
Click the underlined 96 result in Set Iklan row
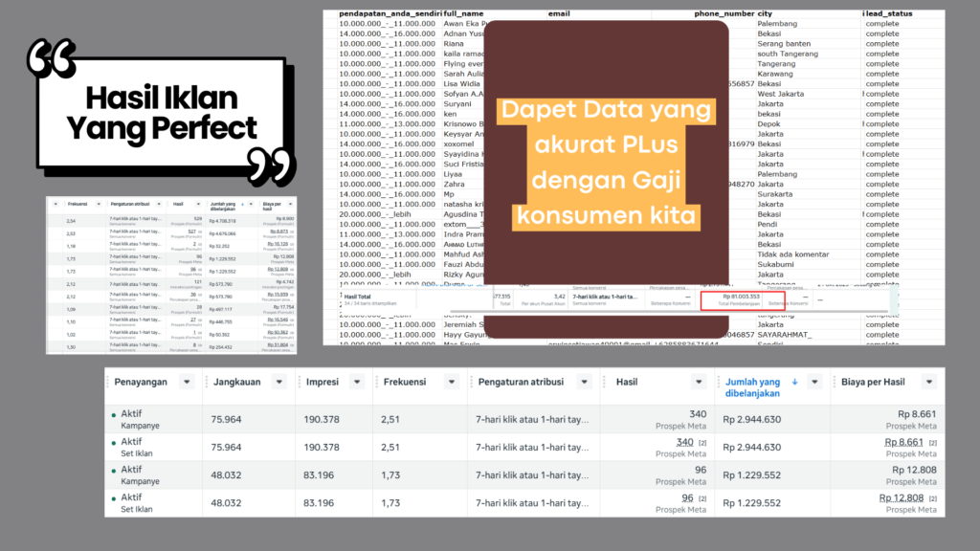pyautogui.click(x=687, y=497)
